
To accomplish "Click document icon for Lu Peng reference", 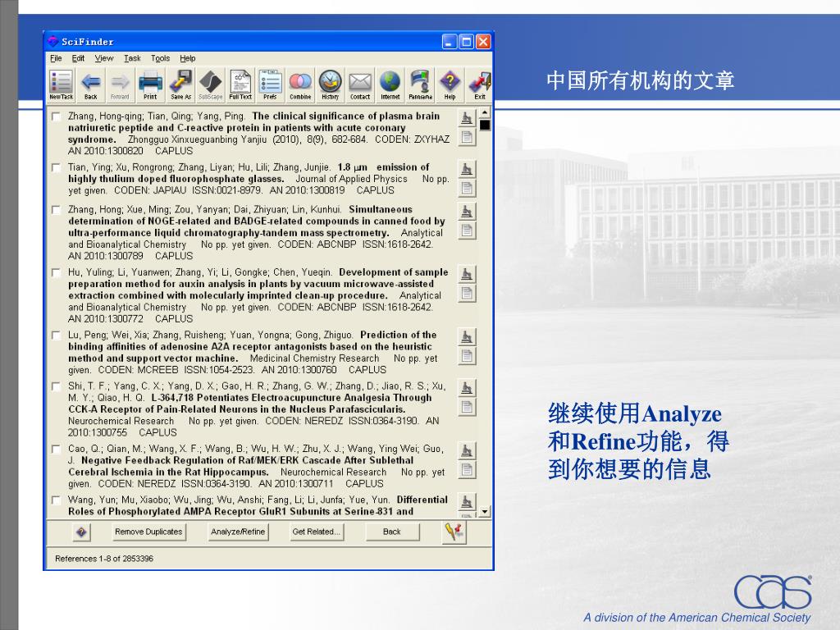I will [467, 356].
